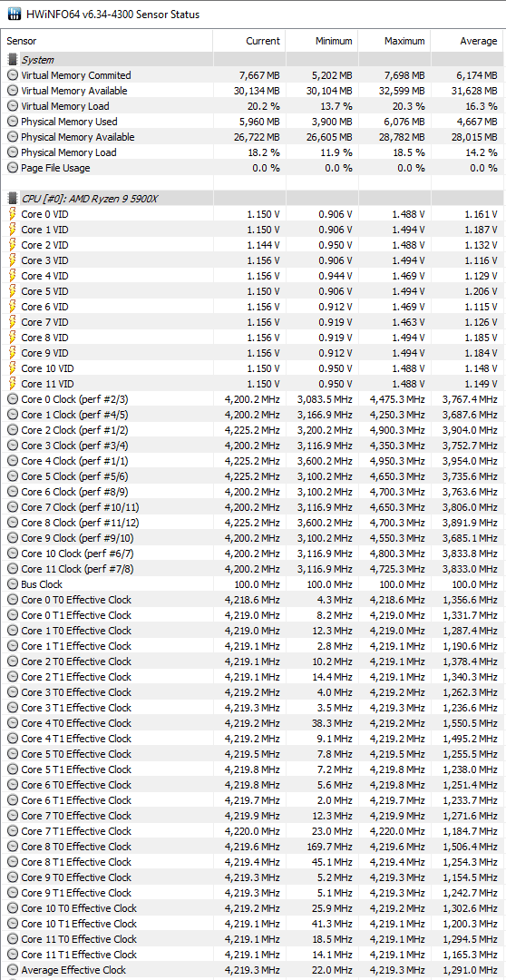This screenshot has height=980, width=506.
Task: Click the Page File Usage sensor icon
Action: [x=13, y=168]
